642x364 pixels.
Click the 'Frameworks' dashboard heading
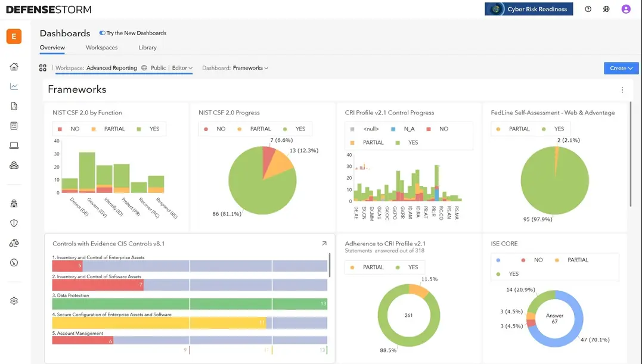click(77, 89)
